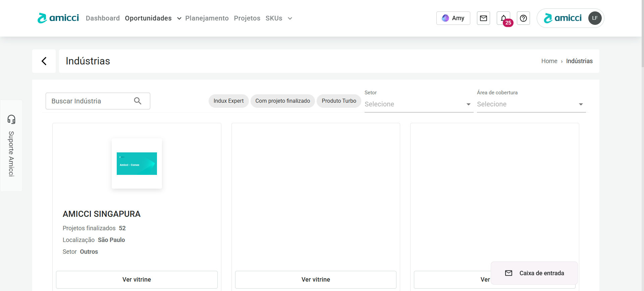Toggle the Com projeto finalizado filter

(x=282, y=101)
